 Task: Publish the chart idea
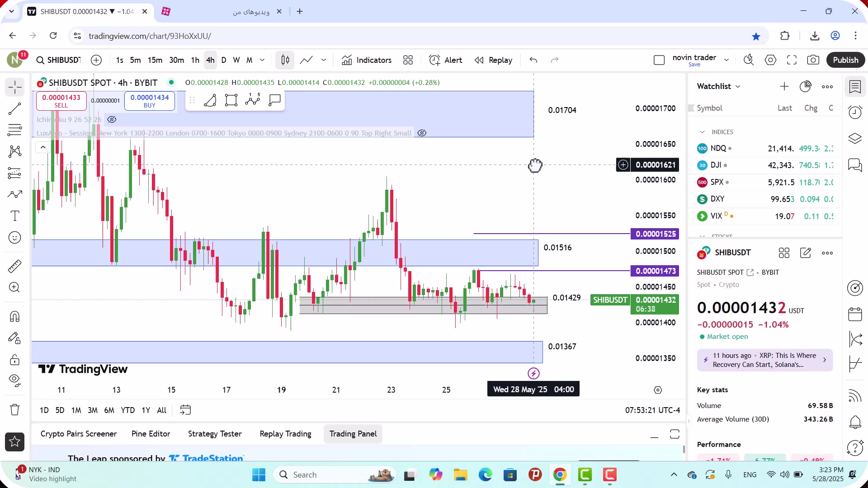tap(845, 60)
